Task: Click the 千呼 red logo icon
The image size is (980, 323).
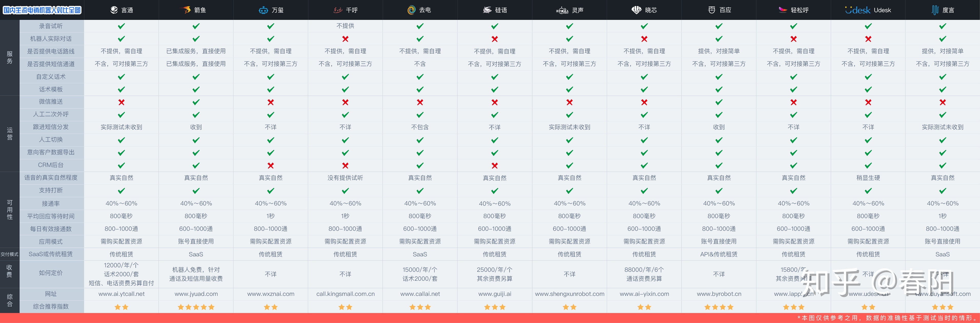Action: click(338, 10)
